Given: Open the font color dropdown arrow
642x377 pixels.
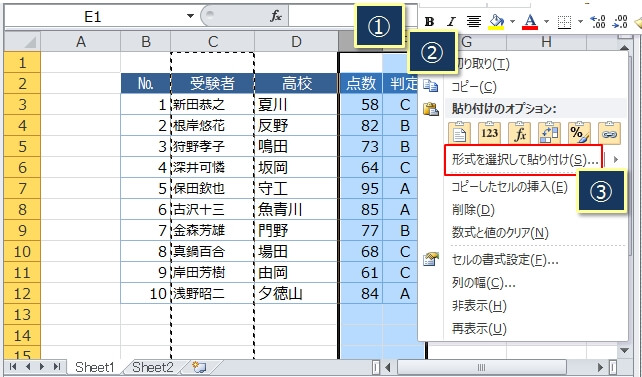Looking at the screenshot, I should coord(546,21).
